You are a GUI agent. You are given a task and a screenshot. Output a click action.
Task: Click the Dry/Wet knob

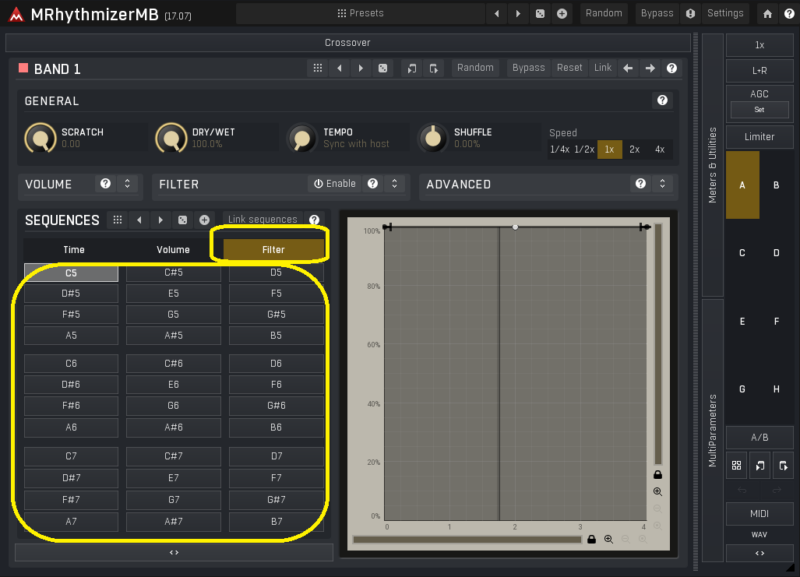(x=171, y=138)
